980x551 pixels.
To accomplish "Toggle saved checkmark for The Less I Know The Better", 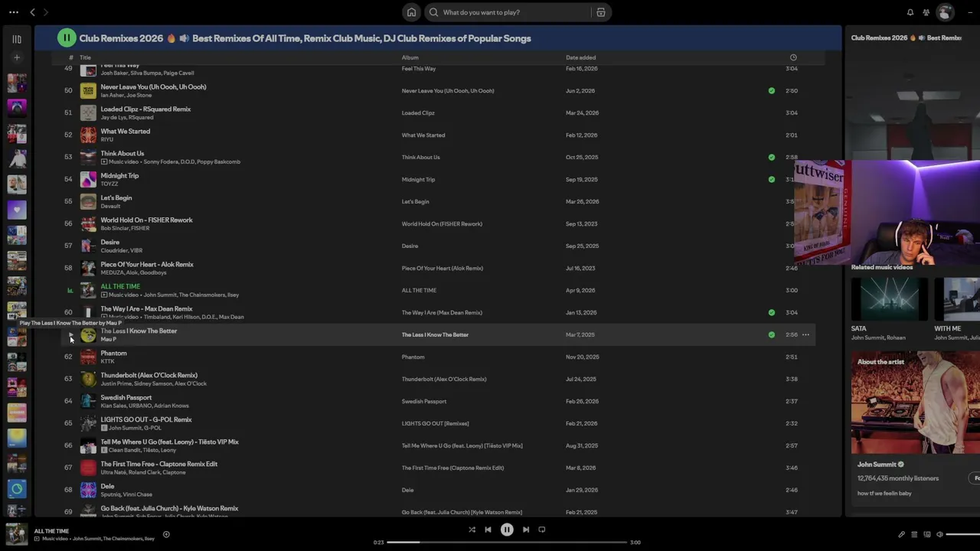I will [x=772, y=334].
